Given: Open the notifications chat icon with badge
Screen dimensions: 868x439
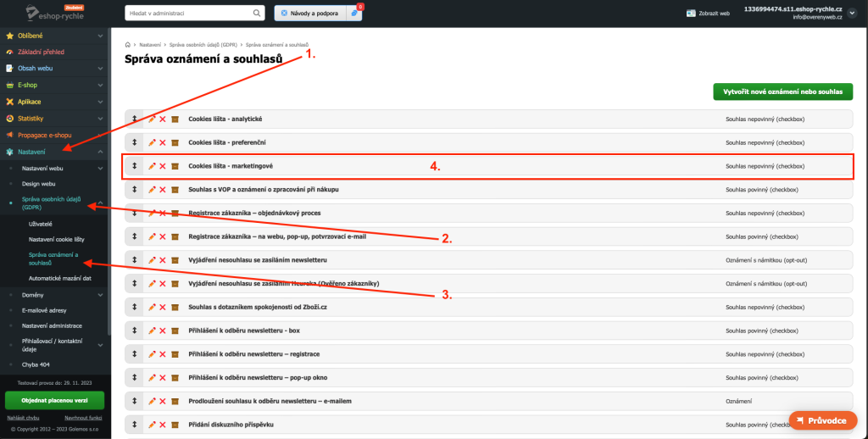Looking at the screenshot, I should click(355, 13).
